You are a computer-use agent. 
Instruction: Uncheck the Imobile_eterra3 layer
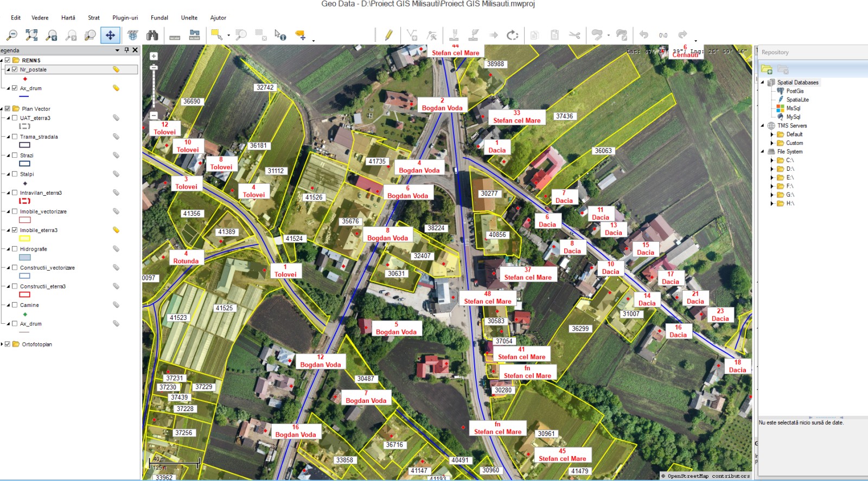pos(15,230)
